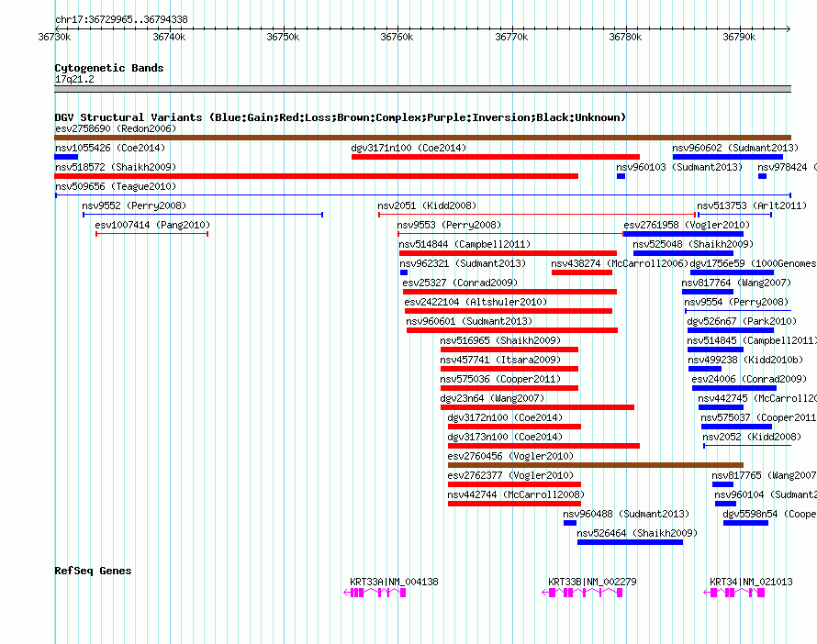Click the nsv526464 (Shaikh2009) label
This screenshot has width=817, height=644.
coord(637,533)
